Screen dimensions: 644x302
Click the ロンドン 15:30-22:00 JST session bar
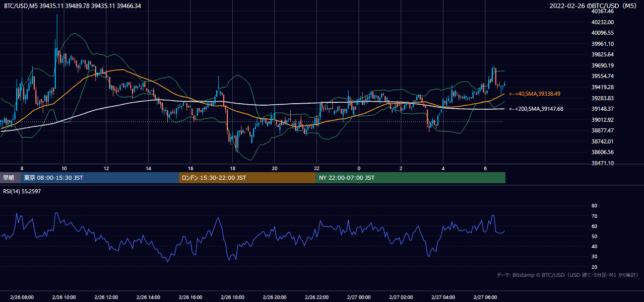click(247, 178)
